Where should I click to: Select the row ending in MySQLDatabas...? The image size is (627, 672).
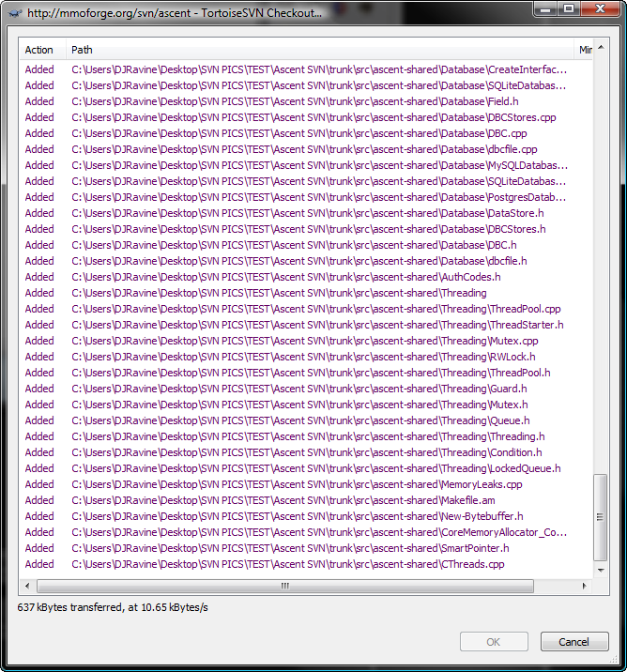pos(306,165)
